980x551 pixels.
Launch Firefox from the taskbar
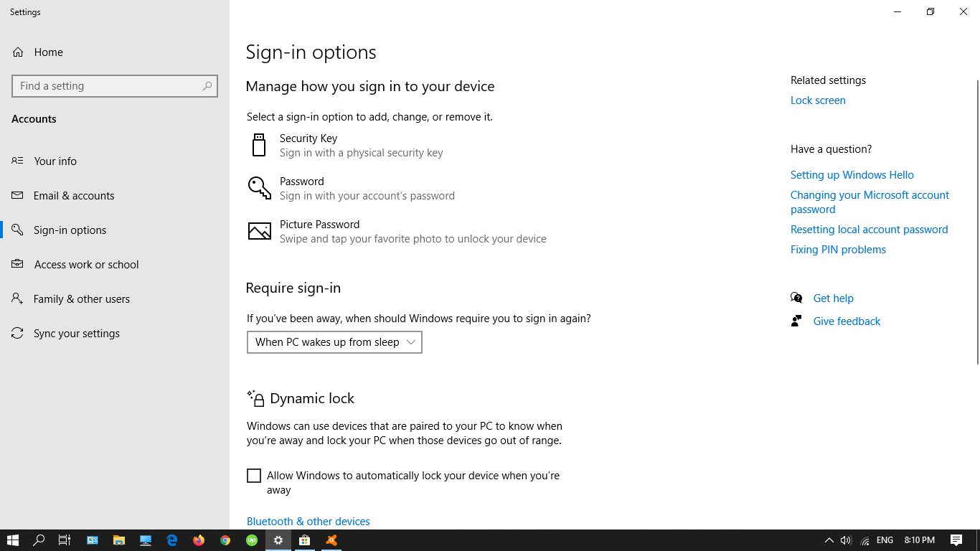199,540
